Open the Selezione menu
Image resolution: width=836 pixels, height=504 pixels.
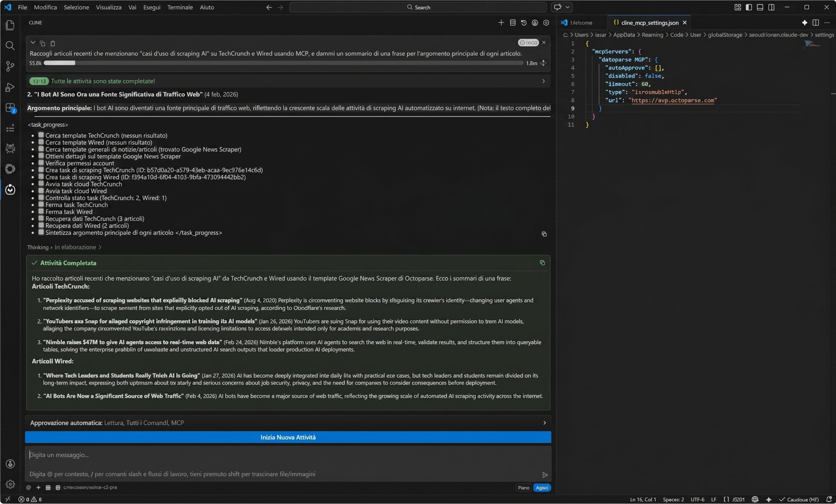tap(76, 7)
